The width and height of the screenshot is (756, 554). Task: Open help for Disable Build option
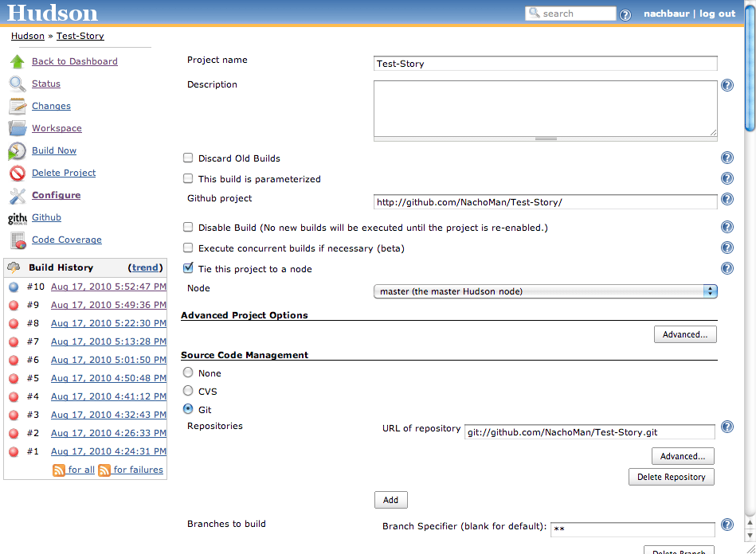point(727,227)
